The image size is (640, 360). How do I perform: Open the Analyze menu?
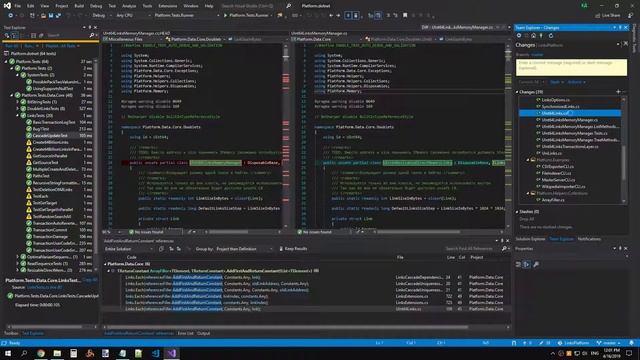click(129, 6)
